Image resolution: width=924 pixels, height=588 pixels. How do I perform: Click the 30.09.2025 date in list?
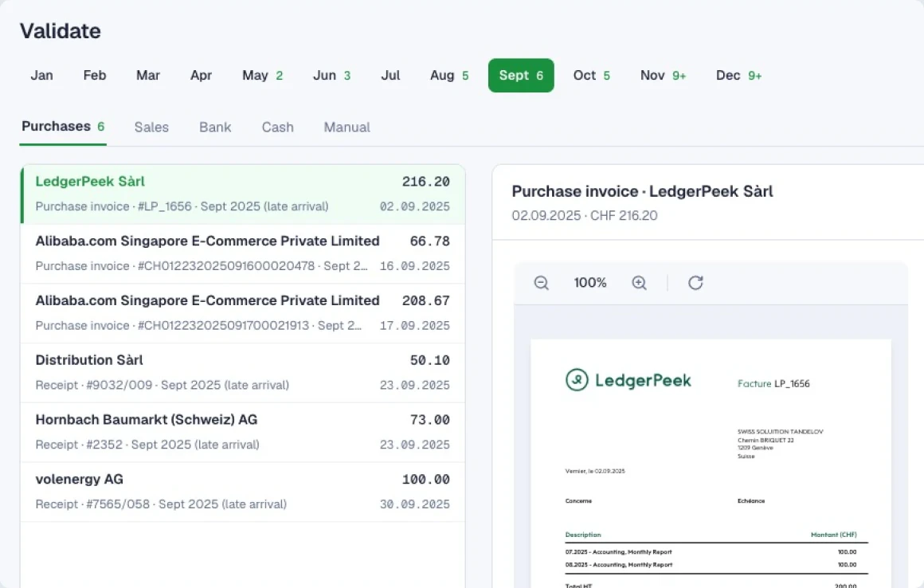coord(414,504)
